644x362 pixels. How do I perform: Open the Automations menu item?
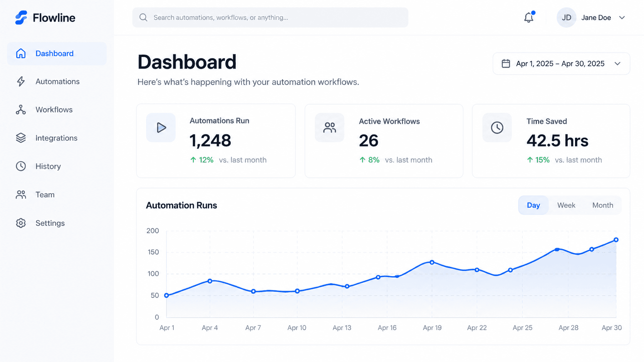pyautogui.click(x=57, y=82)
